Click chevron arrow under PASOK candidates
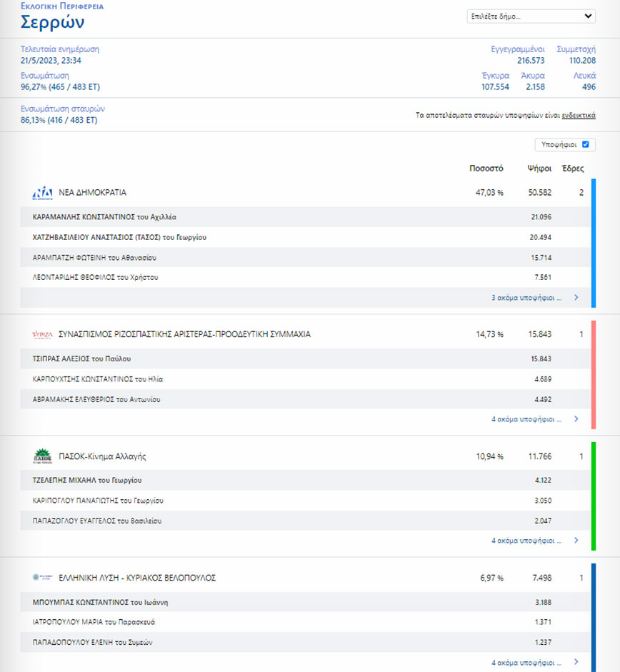620x672 pixels. (x=576, y=541)
